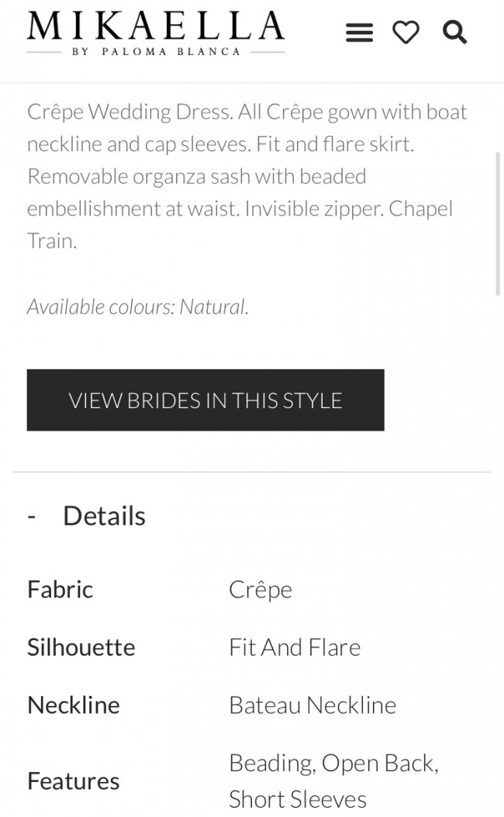Click the BY PALOMA BLANCA subtitle link
504x817 pixels.
click(x=155, y=50)
